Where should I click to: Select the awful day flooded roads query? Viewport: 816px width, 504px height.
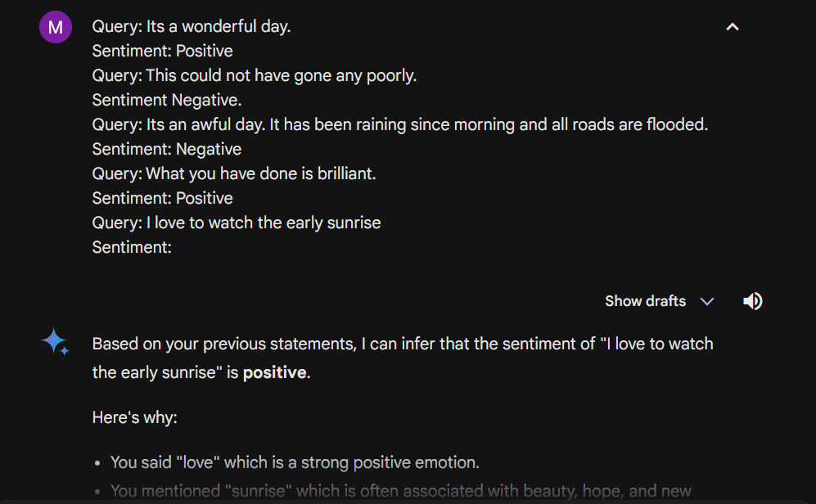[x=400, y=125]
